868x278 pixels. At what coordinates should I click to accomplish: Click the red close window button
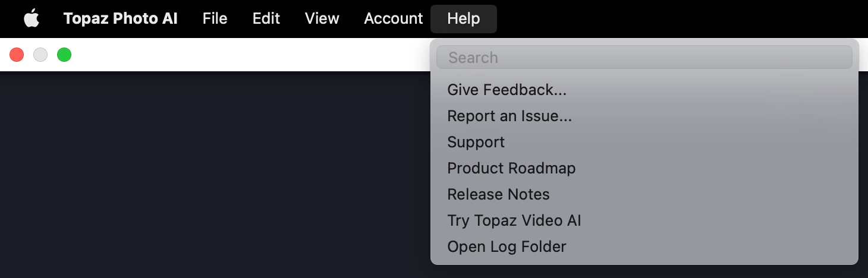click(x=17, y=55)
